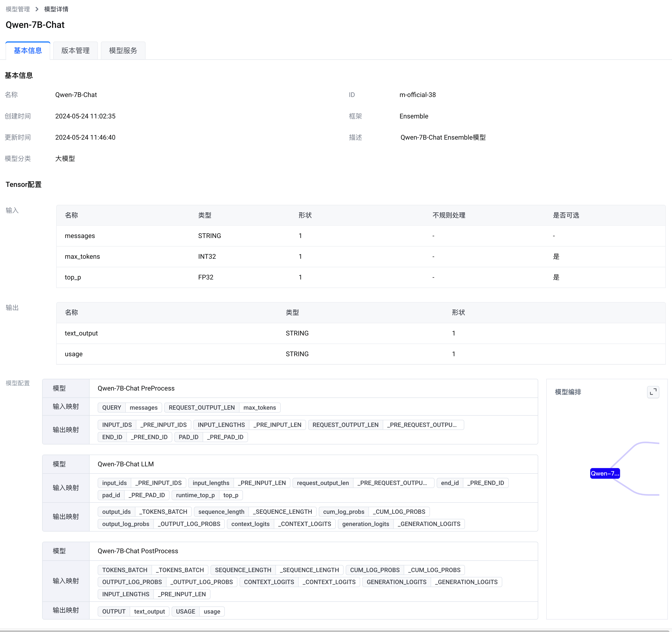Click the 不规则处理 column header

449,215
